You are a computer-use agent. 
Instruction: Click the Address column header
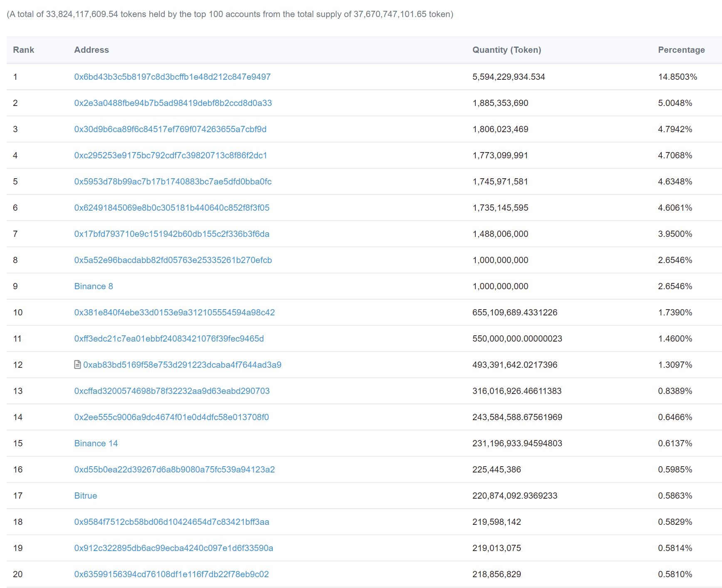tap(91, 50)
